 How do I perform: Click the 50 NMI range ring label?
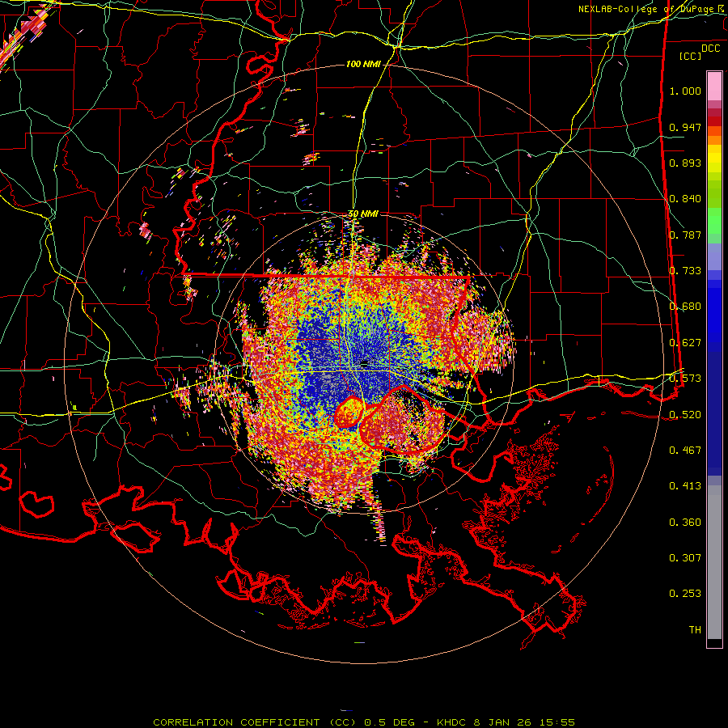click(x=363, y=214)
